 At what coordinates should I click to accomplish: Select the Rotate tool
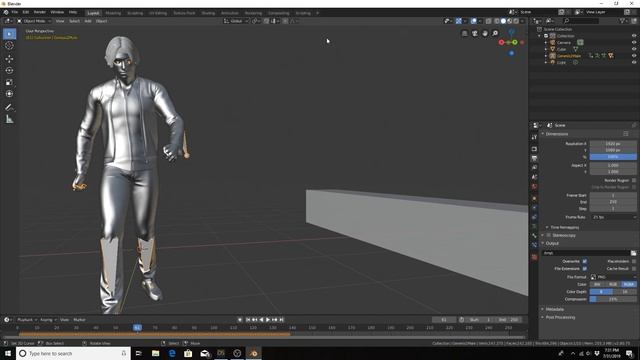pyautogui.click(x=9, y=70)
